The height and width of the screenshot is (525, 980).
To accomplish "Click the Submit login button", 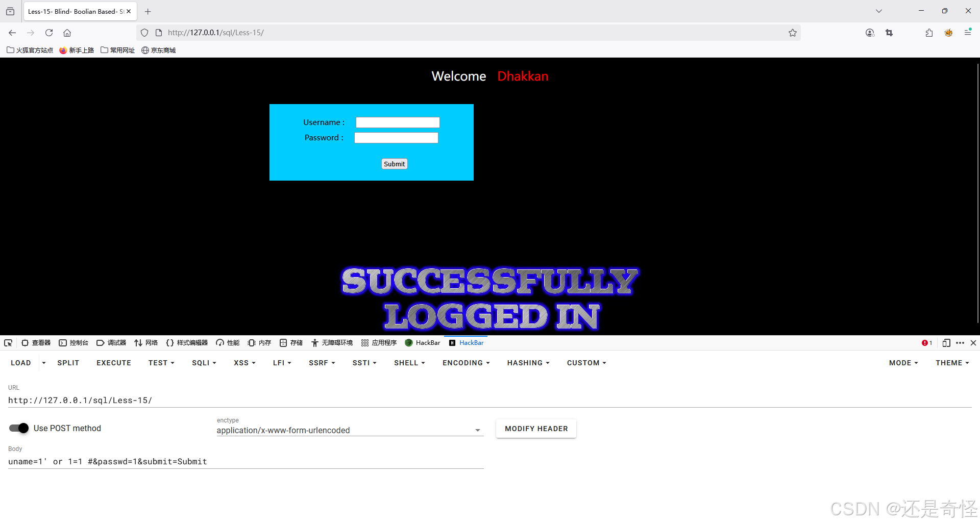I will 395,164.
